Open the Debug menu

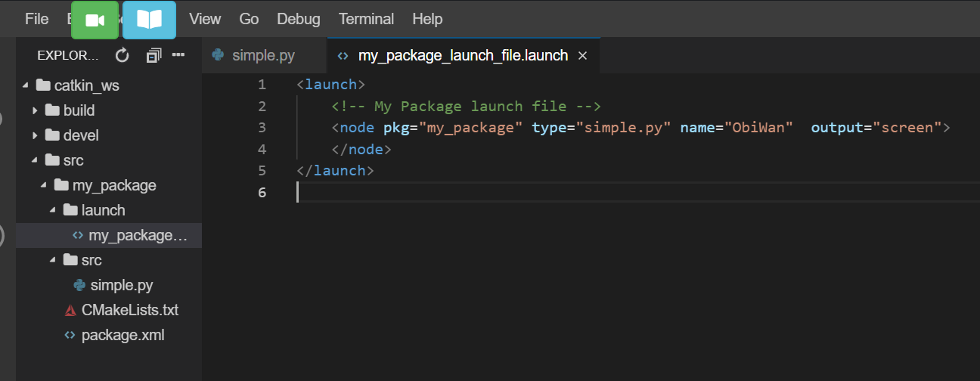click(298, 19)
